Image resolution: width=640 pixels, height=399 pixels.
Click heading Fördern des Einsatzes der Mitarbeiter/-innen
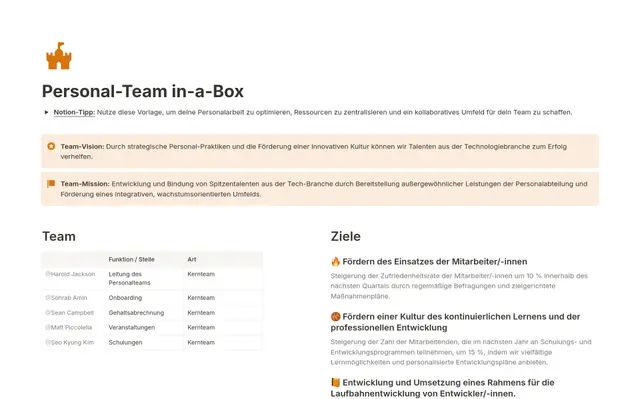(435, 262)
